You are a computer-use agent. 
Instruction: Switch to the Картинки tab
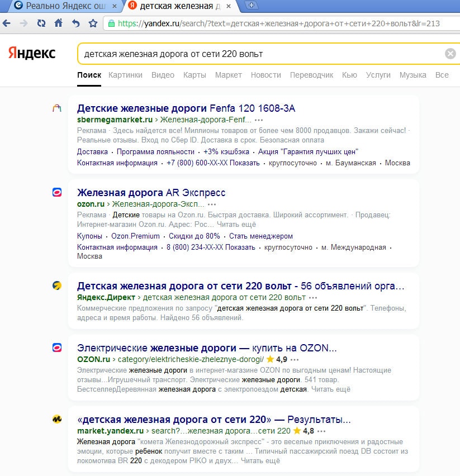(x=125, y=75)
